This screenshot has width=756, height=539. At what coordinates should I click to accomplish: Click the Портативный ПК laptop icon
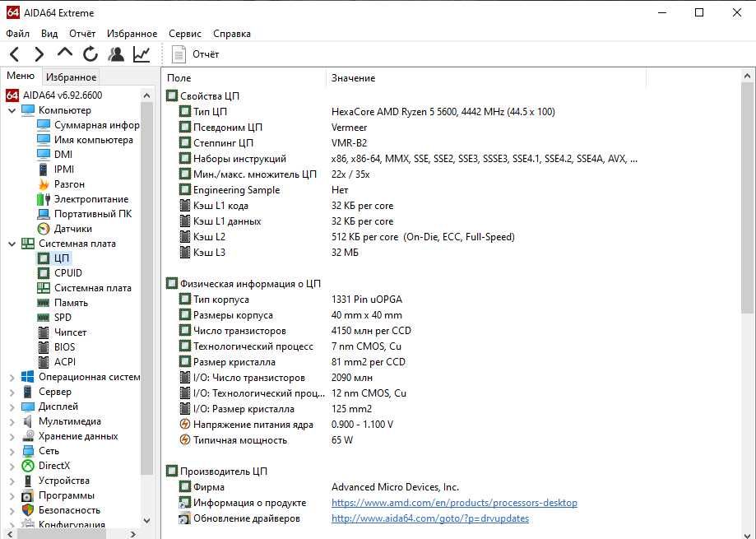[x=44, y=214]
